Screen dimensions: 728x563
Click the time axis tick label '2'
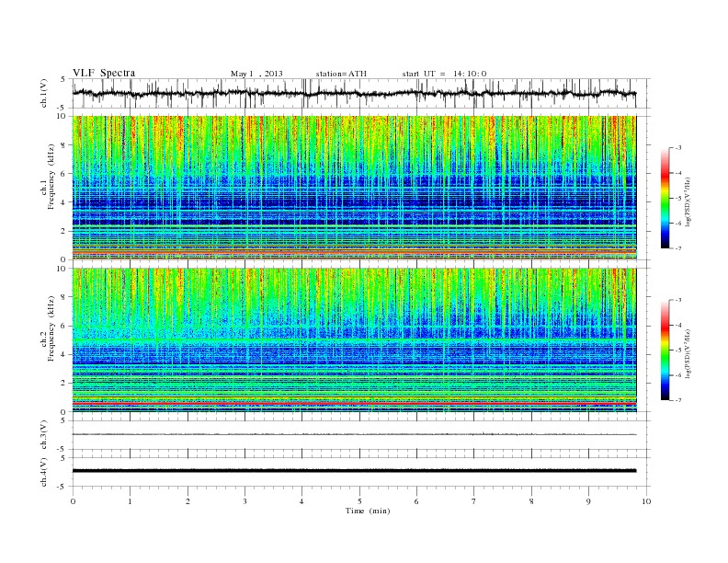point(188,501)
